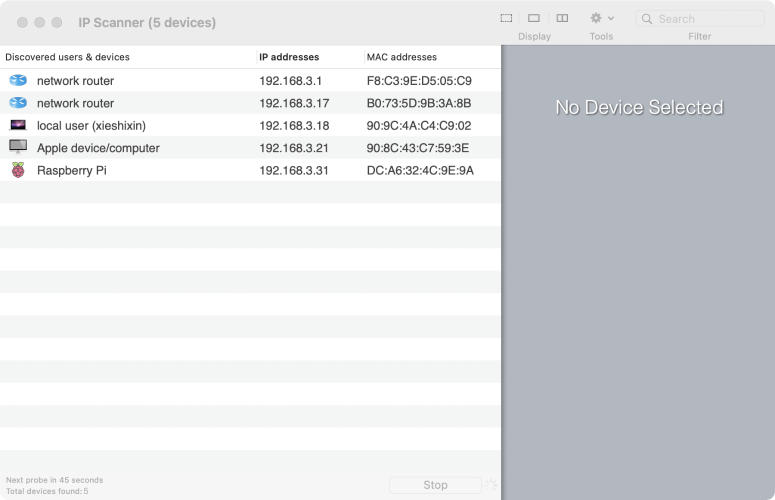
Task: Sort by IP addresses column header
Action: pyautogui.click(x=289, y=57)
